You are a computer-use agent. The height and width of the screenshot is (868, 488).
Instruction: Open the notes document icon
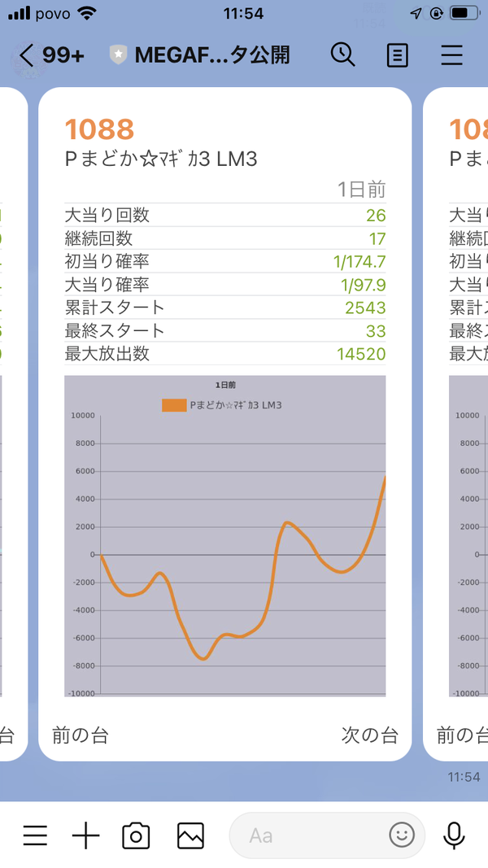coord(397,55)
